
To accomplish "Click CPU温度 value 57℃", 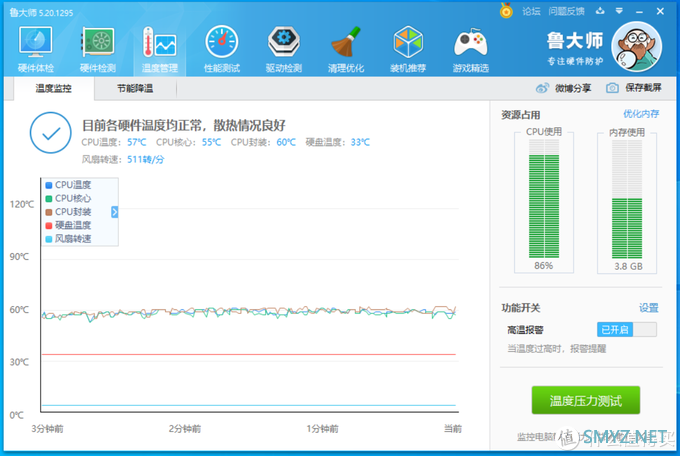I will point(137,142).
